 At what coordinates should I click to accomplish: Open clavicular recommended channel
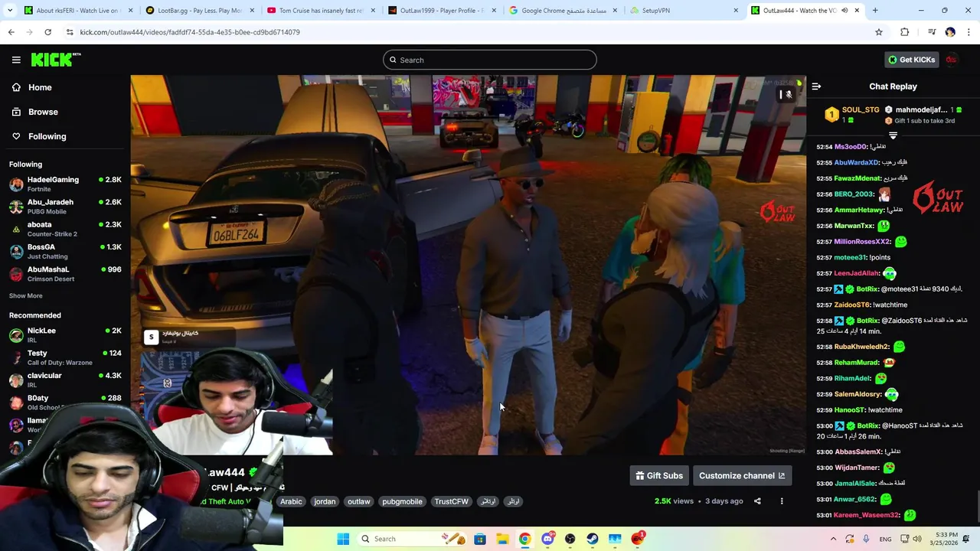(65, 380)
